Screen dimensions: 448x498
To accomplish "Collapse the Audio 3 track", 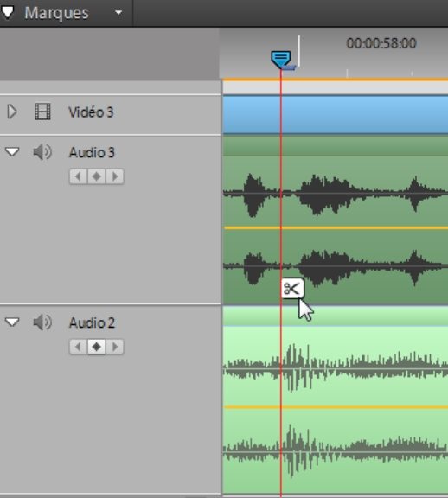I will (x=12, y=152).
